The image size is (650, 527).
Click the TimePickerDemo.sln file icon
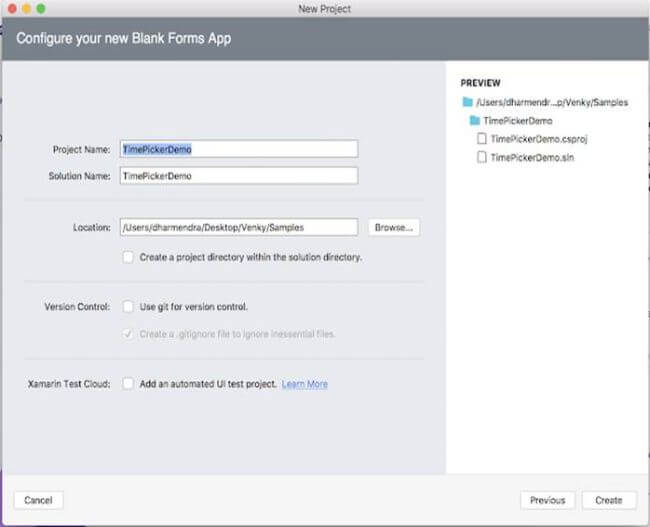pos(483,157)
